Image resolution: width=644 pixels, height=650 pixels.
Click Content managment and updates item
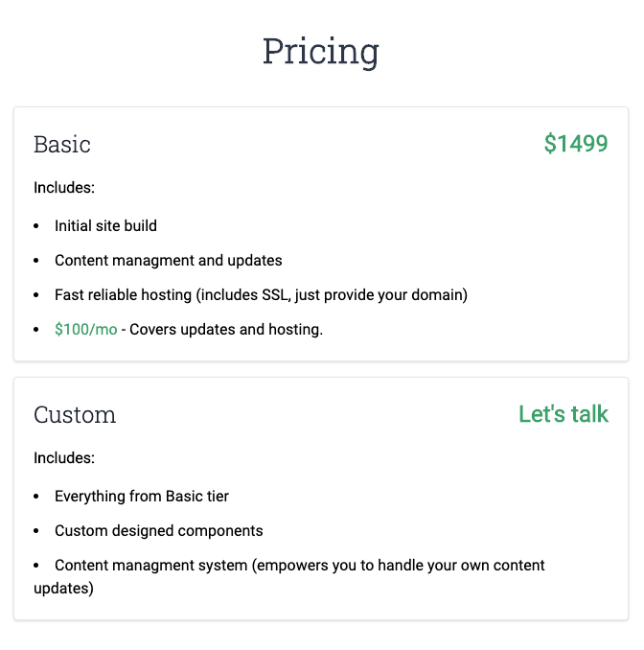click(168, 261)
